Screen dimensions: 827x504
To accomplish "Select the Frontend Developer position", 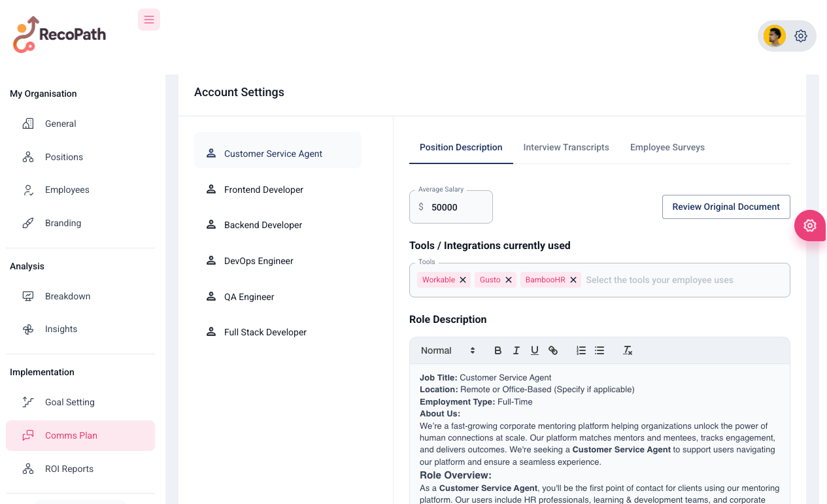I will [263, 190].
